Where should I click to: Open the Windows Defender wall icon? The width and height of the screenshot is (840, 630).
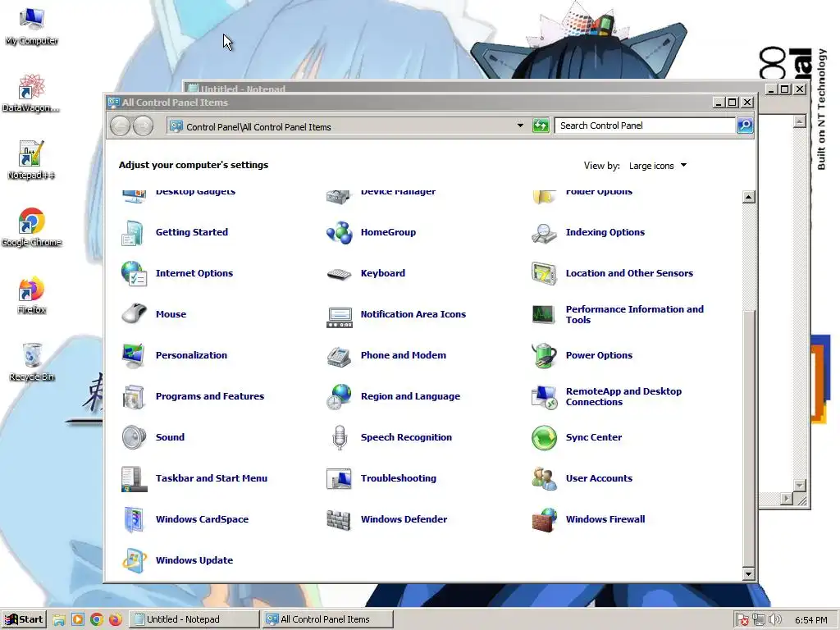[339, 519]
